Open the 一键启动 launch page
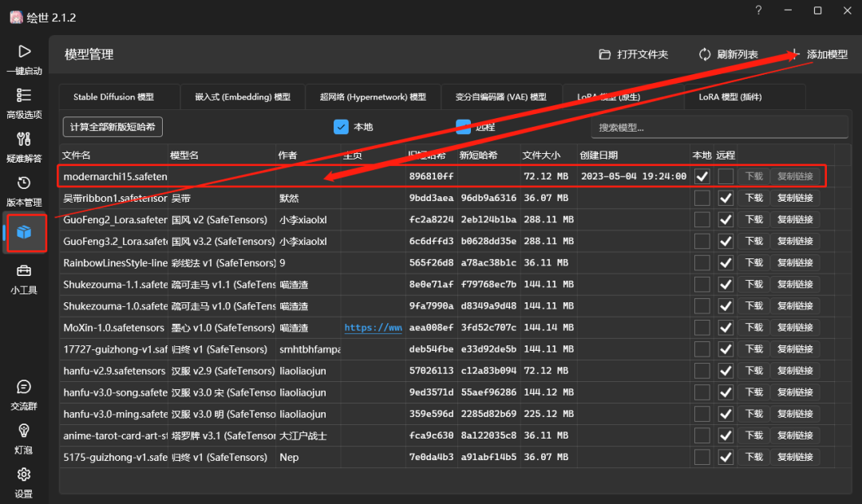This screenshot has height=504, width=862. point(24,59)
